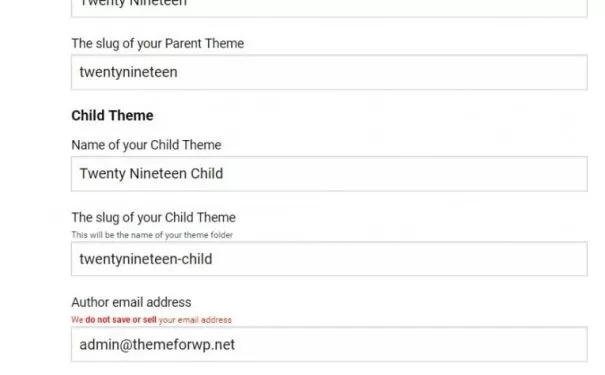Click the 'Name of your Child Theme' label

(x=146, y=145)
